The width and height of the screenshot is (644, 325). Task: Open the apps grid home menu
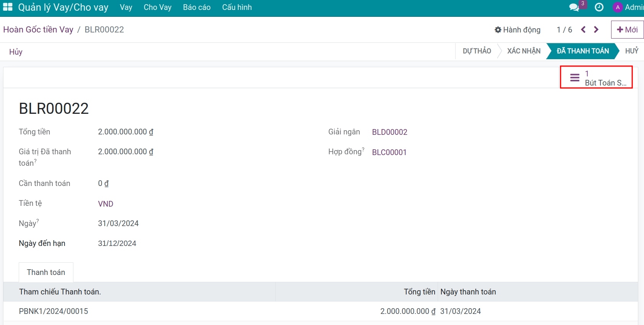(x=8, y=7)
